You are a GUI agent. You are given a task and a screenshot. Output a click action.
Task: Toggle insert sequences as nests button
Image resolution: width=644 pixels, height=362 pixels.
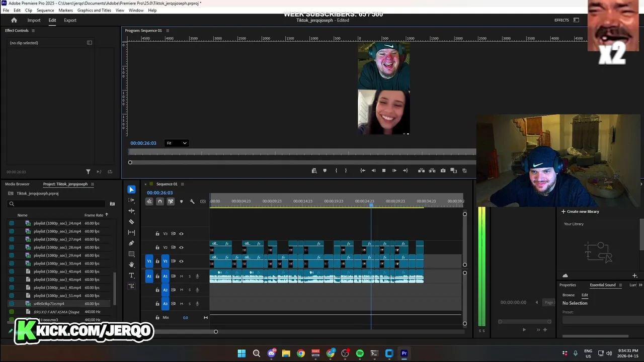click(x=149, y=201)
